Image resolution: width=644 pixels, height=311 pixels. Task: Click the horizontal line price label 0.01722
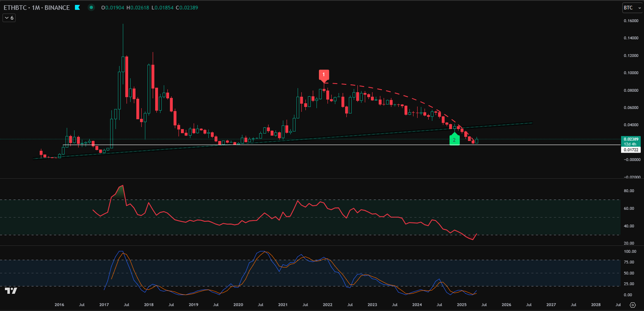point(631,150)
